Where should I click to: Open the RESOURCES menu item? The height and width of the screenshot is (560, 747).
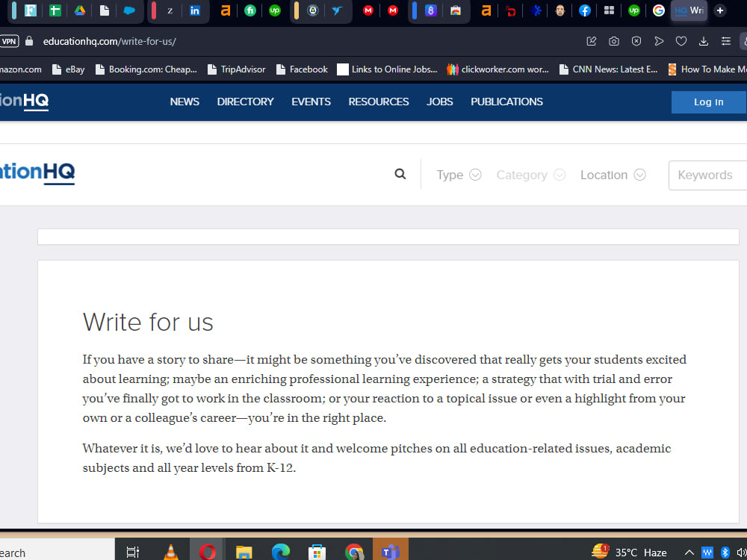(379, 102)
